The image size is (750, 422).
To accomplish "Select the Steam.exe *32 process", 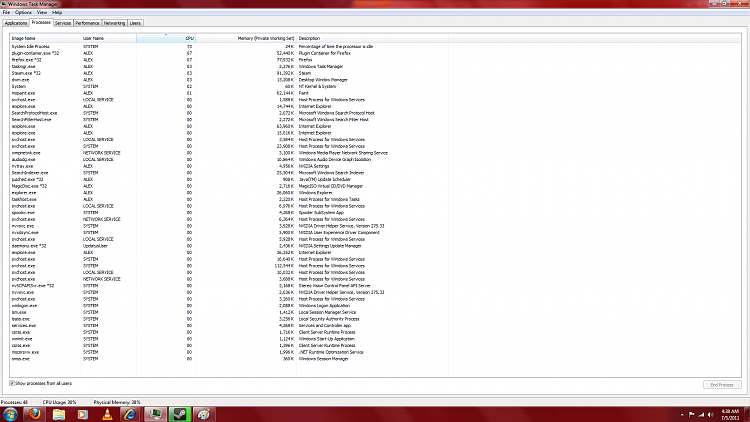I will point(230,73).
